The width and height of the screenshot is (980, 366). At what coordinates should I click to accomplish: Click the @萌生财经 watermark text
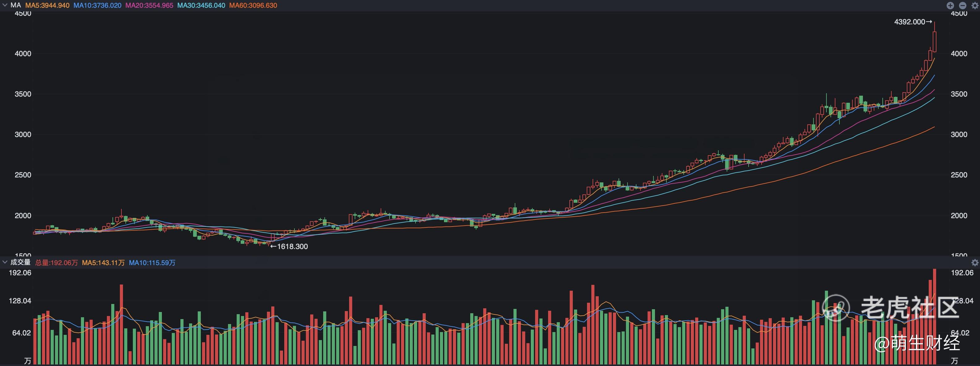[917, 343]
